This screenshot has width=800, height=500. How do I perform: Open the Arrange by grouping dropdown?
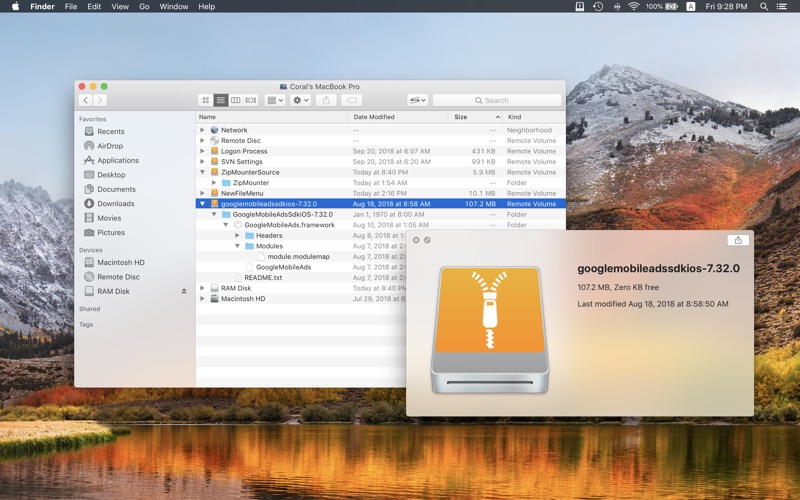pyautogui.click(x=275, y=101)
